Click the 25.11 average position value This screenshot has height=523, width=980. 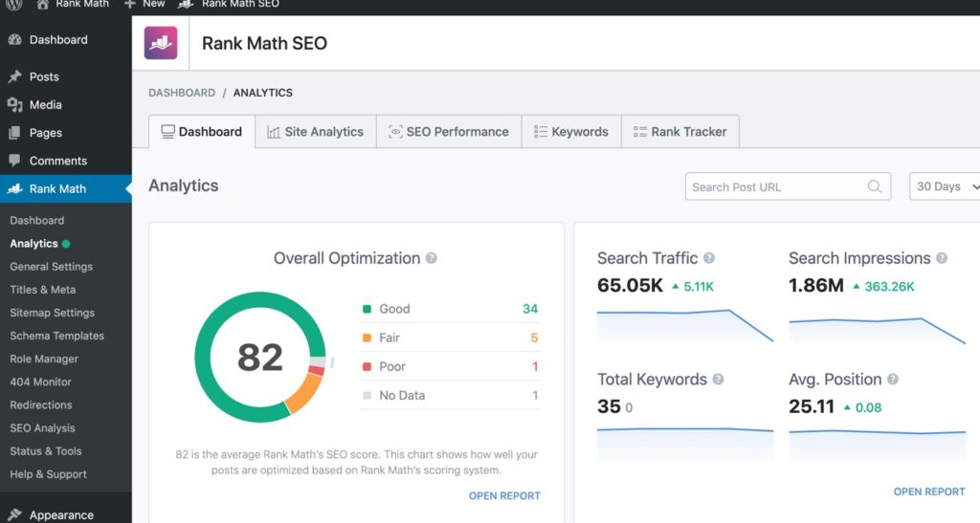(812, 406)
